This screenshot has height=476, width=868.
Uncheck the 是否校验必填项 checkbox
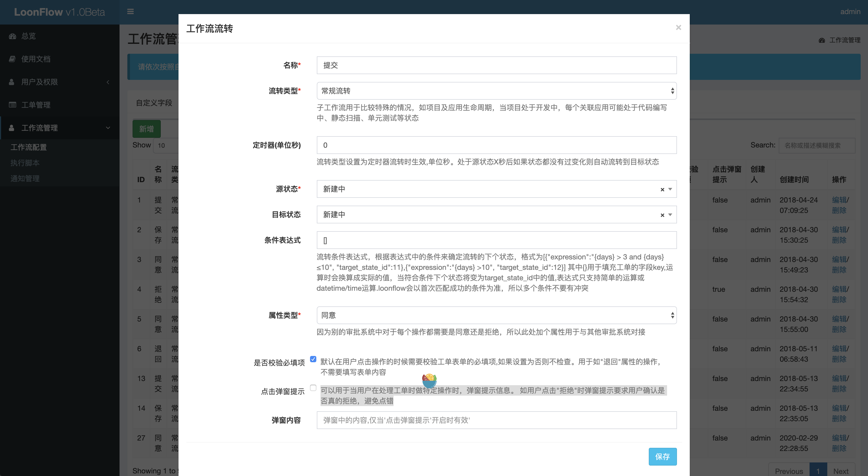pos(313,359)
